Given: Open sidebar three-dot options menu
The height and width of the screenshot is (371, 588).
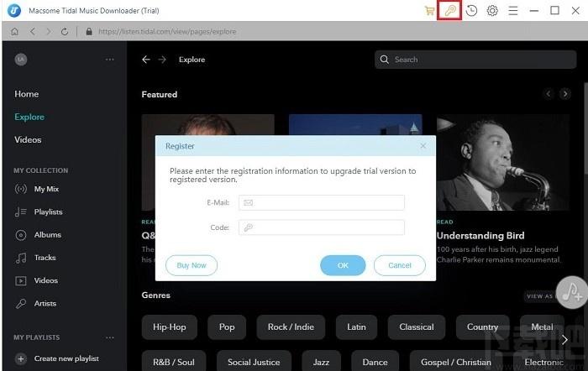Looking at the screenshot, I should (x=109, y=60).
